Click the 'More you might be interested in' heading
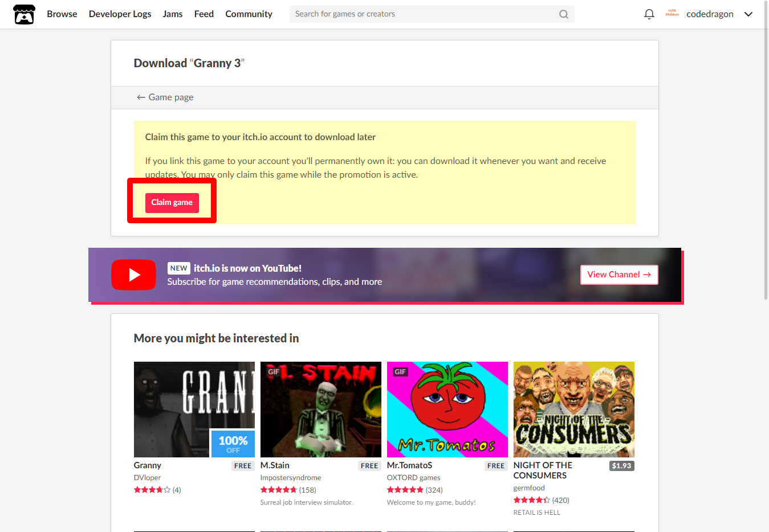This screenshot has width=769, height=532. pos(216,338)
